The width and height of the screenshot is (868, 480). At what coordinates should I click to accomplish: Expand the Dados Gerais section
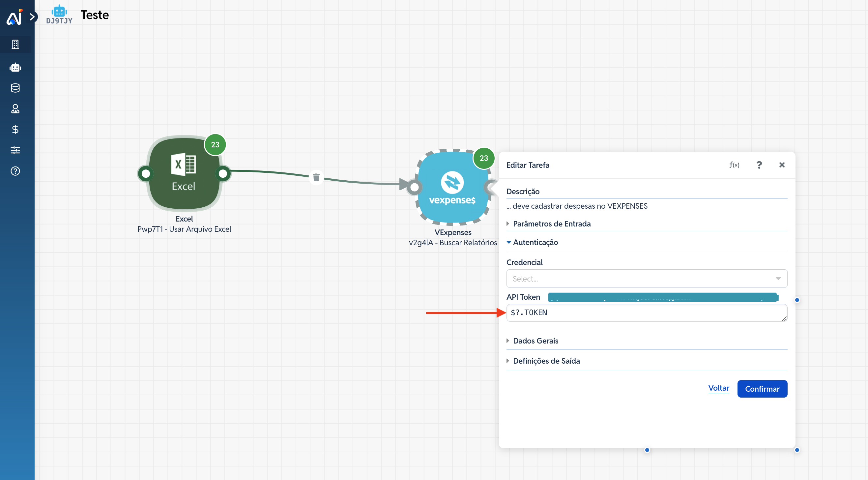coord(535,341)
